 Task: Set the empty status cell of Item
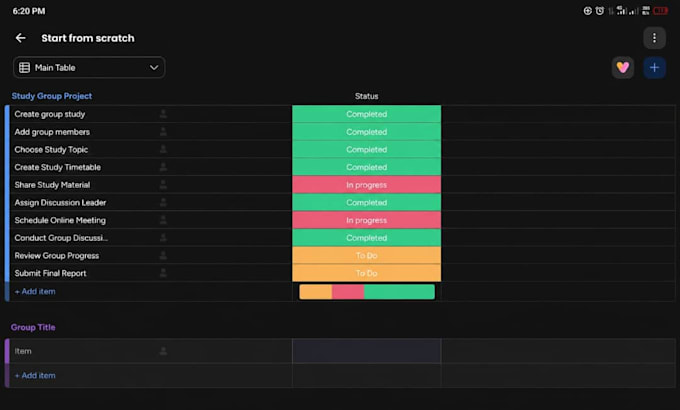(366, 351)
